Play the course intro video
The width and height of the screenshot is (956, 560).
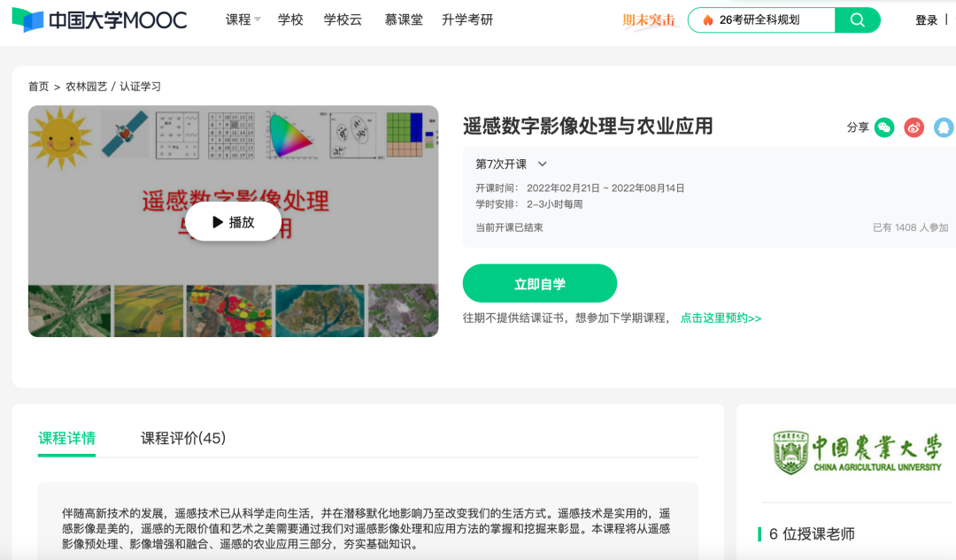pyautogui.click(x=233, y=222)
